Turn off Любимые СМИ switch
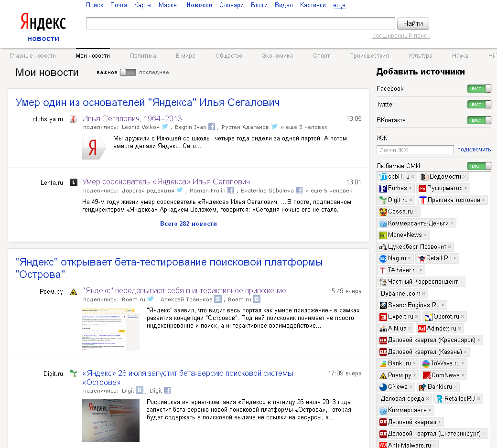Image resolution: width=497 pixels, height=448 pixels. 479,166
